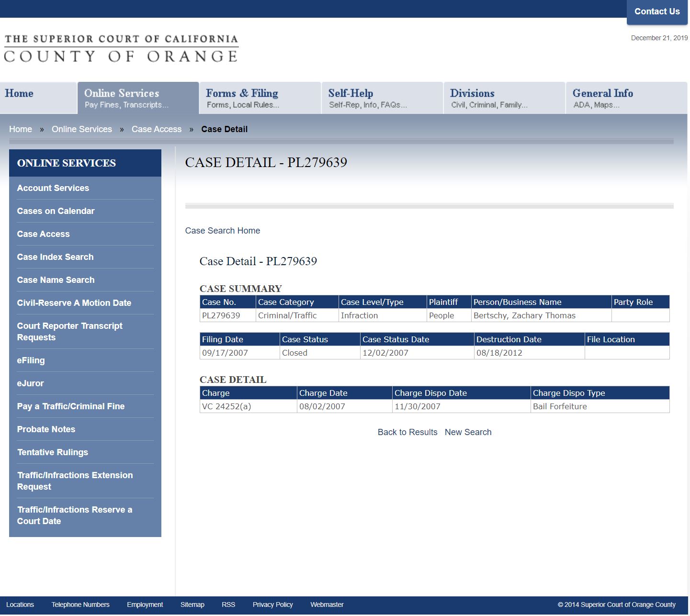
Task: Click the Destruction Date column header
Action: click(530, 339)
